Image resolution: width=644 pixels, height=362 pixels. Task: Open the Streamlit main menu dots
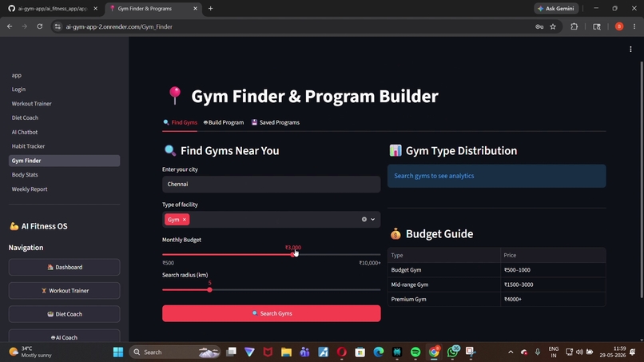point(630,50)
